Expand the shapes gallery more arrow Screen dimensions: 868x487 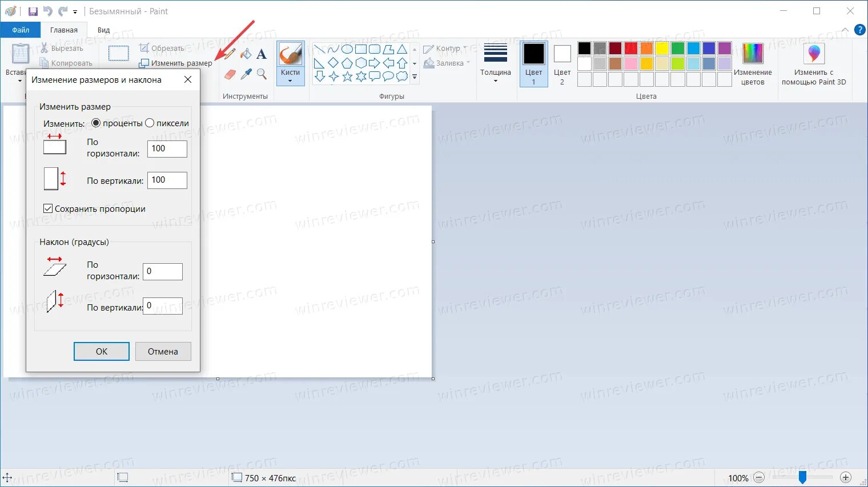click(x=415, y=77)
